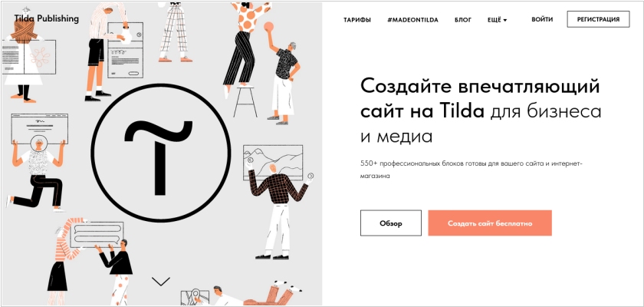Click the orange ball held by standing man
This screenshot has width=644, height=307.
tap(269, 26)
